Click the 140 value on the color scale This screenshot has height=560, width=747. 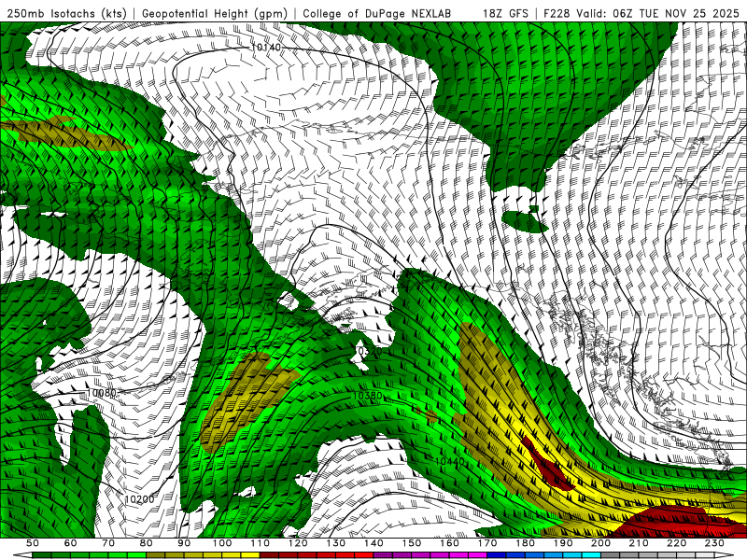point(373,543)
